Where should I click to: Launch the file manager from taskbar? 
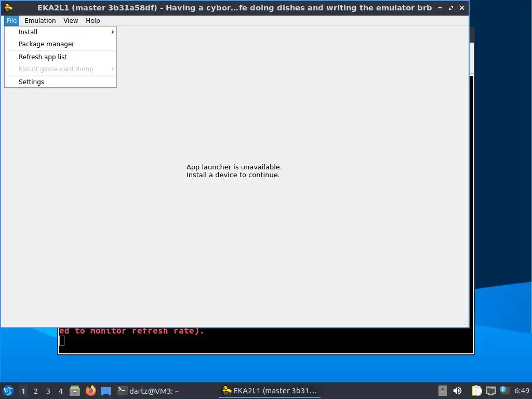point(75,391)
